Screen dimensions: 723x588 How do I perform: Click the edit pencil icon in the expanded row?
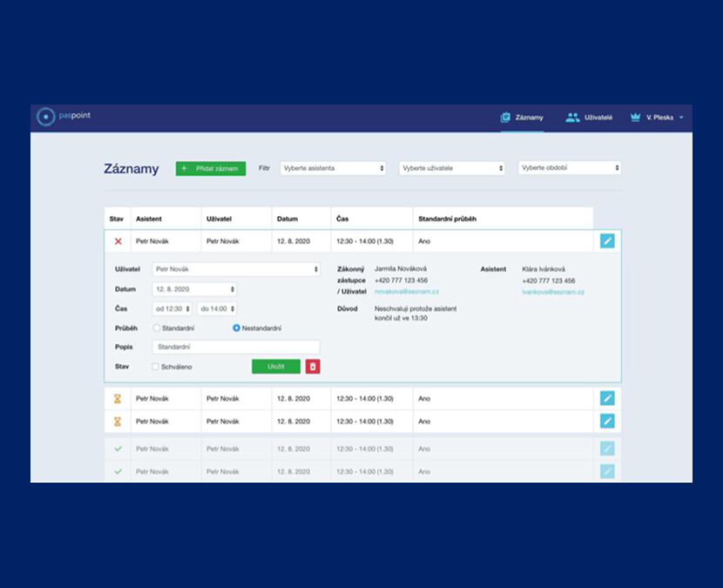pyautogui.click(x=607, y=240)
